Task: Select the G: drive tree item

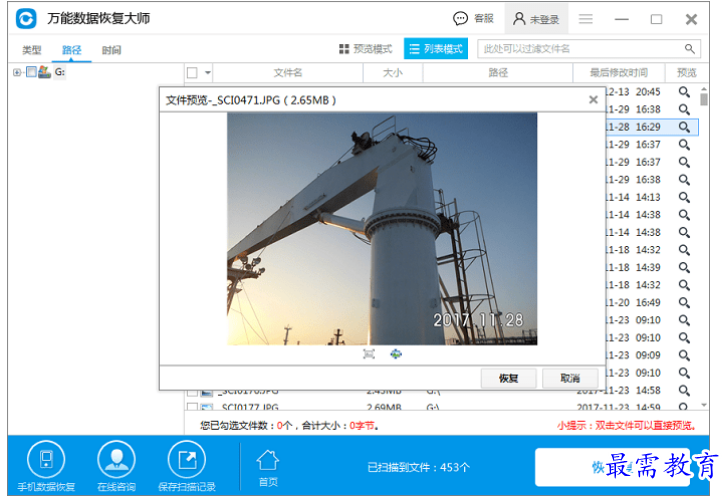Action: (60, 72)
